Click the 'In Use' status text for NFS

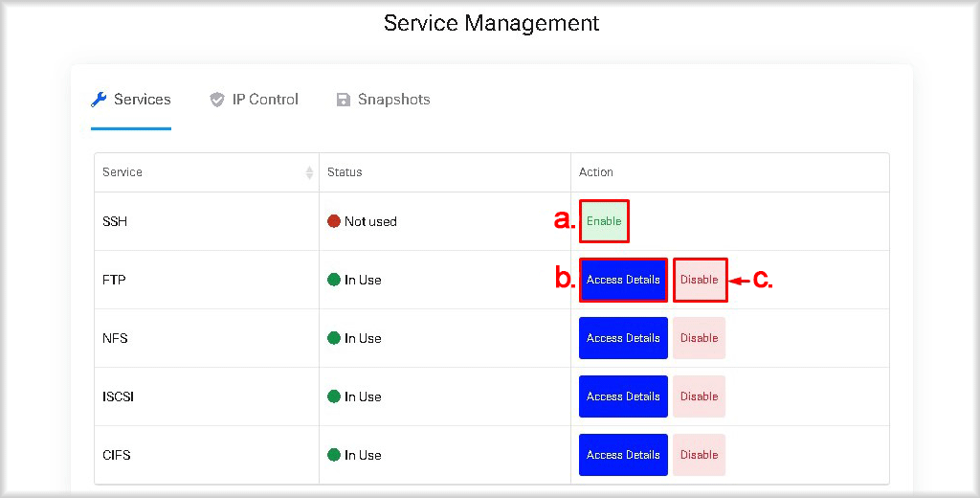[x=363, y=338]
